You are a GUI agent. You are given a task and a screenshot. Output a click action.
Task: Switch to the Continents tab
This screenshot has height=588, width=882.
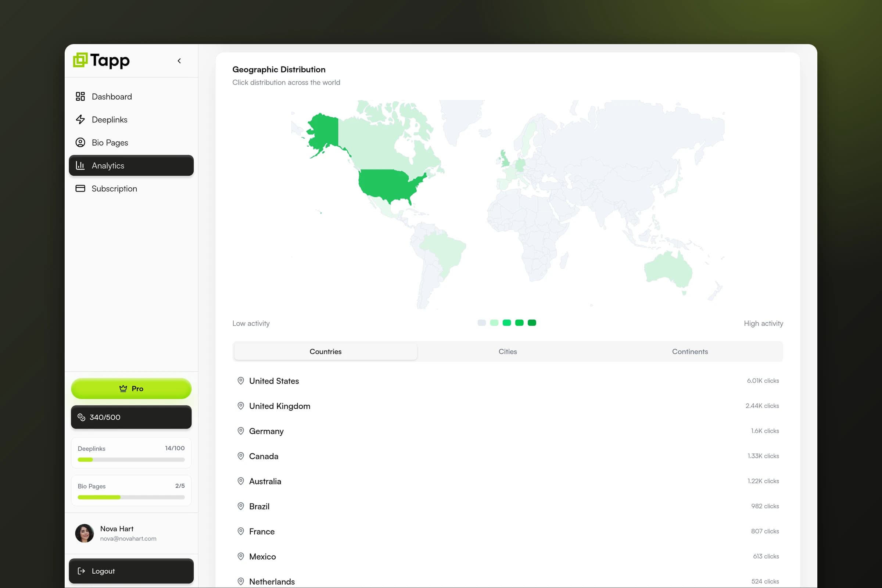pyautogui.click(x=690, y=351)
